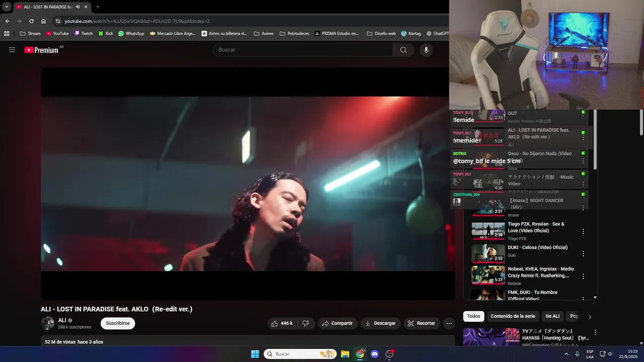Open the browser home page
The width and height of the screenshot is (644, 362).
click(44, 21)
